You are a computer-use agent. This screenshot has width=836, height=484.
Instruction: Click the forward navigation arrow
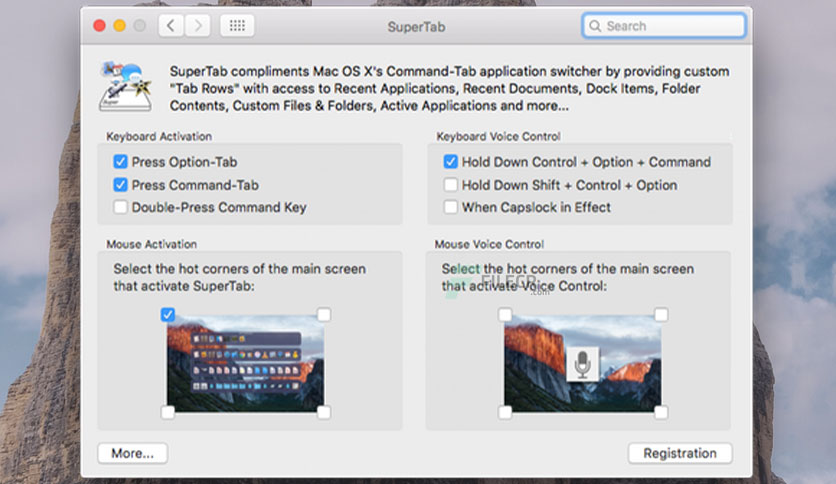[197, 26]
